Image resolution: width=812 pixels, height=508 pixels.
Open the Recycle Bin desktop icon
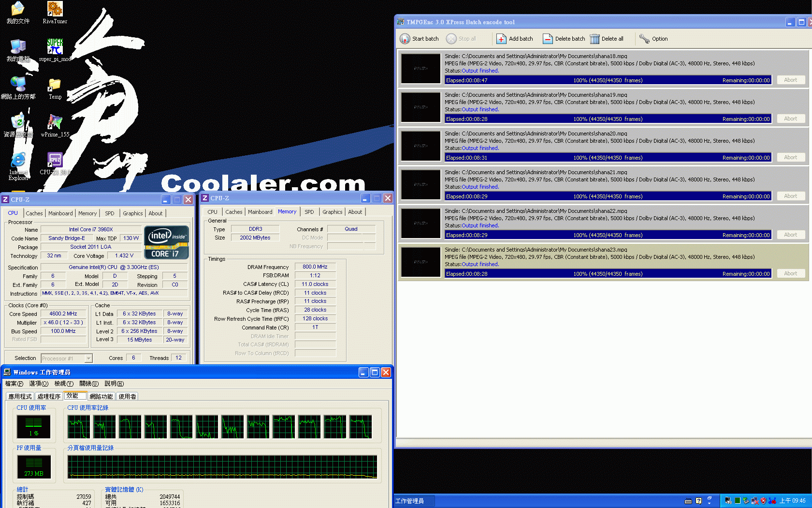pos(18,122)
